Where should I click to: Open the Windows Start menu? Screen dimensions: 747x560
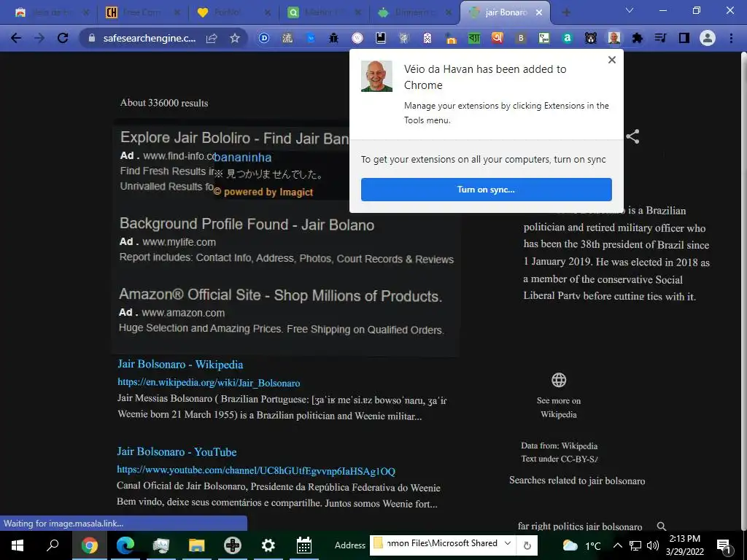pyautogui.click(x=18, y=545)
